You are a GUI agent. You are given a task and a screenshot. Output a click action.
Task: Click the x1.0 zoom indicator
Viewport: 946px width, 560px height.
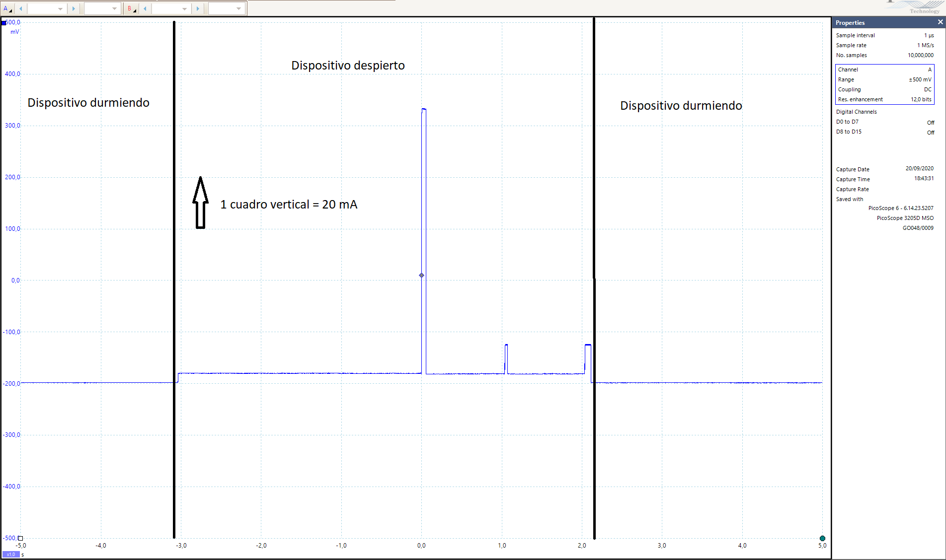point(11,554)
